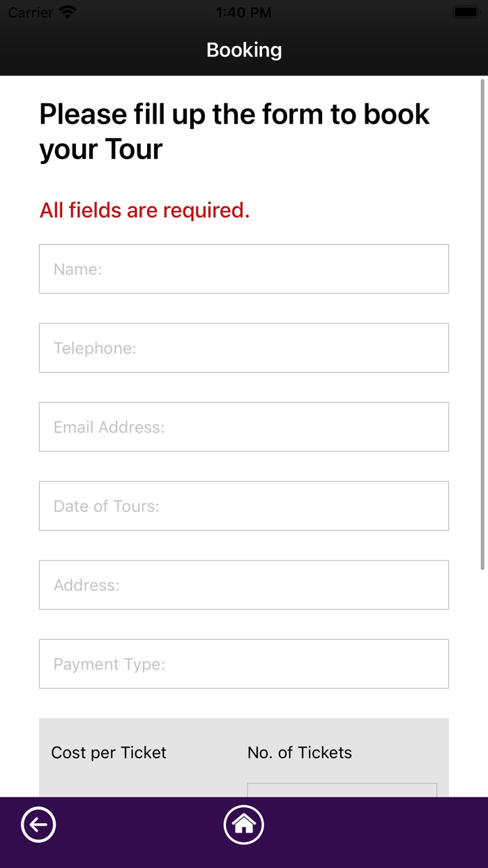
Task: Click the battery indicator icon
Action: (x=465, y=13)
